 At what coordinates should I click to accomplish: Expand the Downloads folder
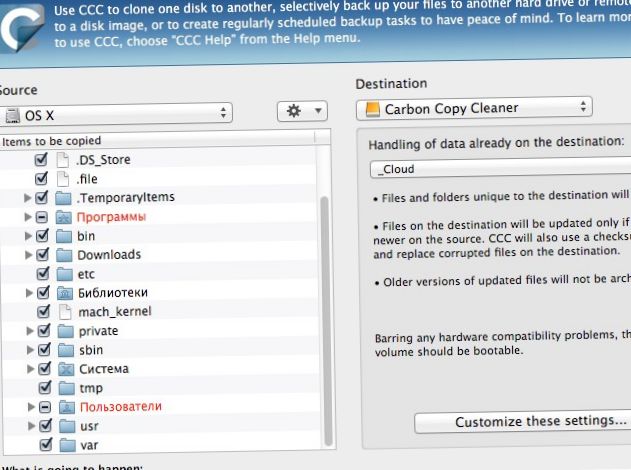(x=28, y=255)
